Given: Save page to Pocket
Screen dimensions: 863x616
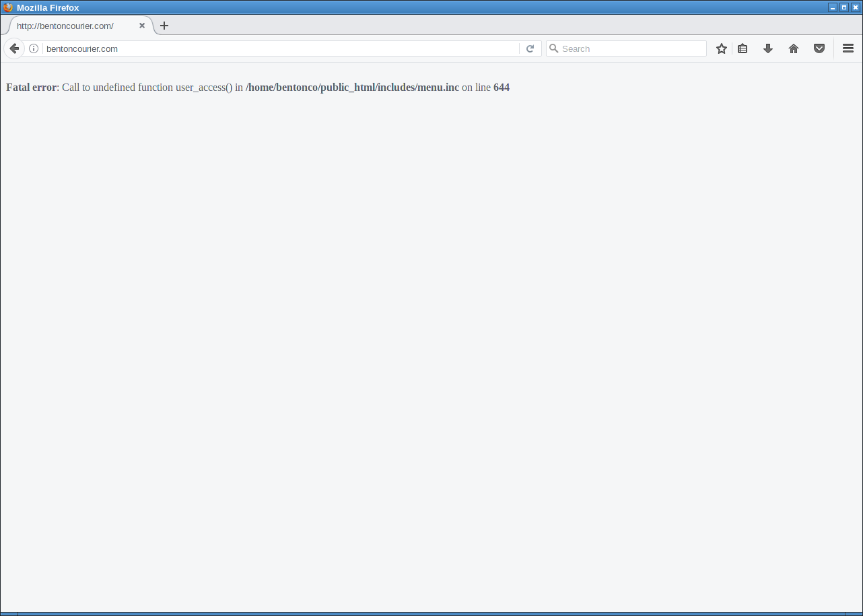Looking at the screenshot, I should (x=819, y=48).
